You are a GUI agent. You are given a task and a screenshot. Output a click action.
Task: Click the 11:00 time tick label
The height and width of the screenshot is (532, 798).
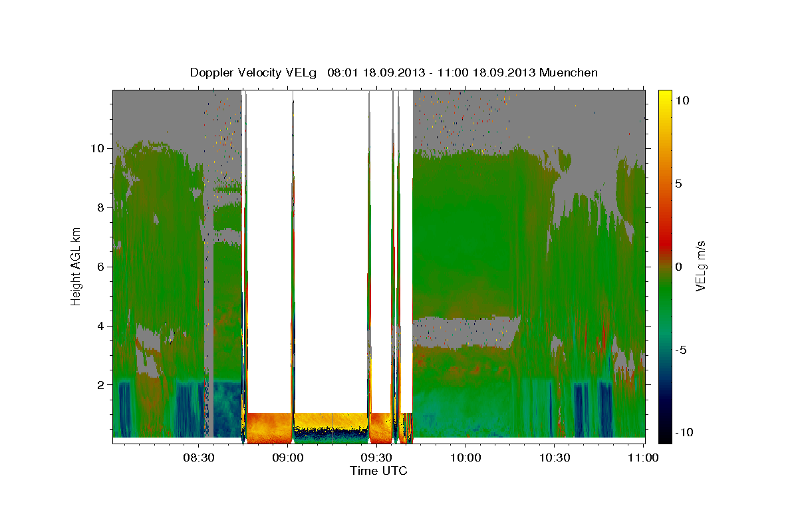642,458
